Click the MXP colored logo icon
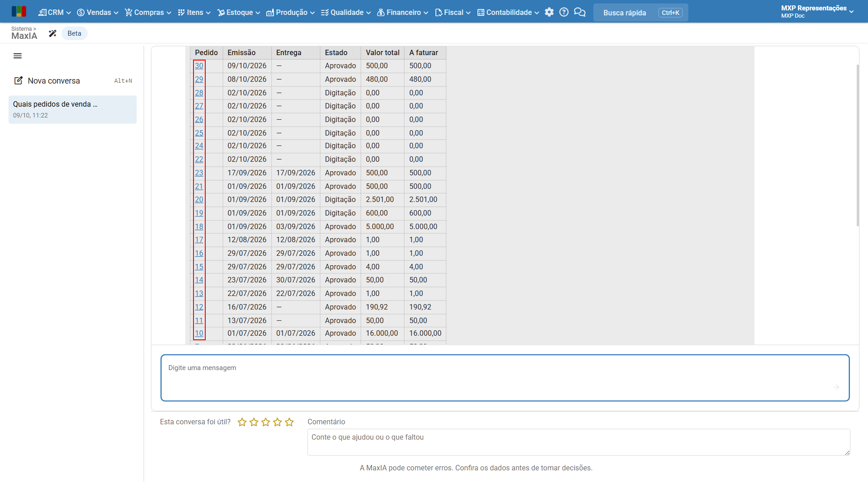This screenshot has height=488, width=868. (19, 12)
